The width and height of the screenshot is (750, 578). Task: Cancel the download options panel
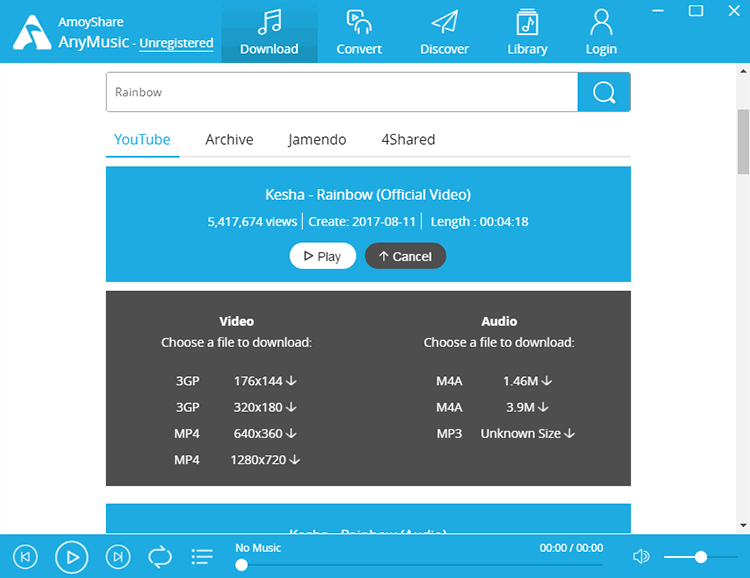click(x=405, y=256)
